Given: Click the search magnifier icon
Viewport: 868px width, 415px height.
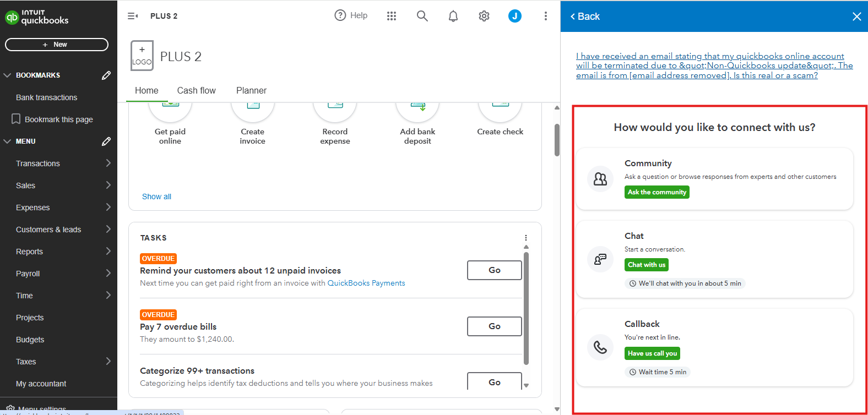Looking at the screenshot, I should point(422,16).
